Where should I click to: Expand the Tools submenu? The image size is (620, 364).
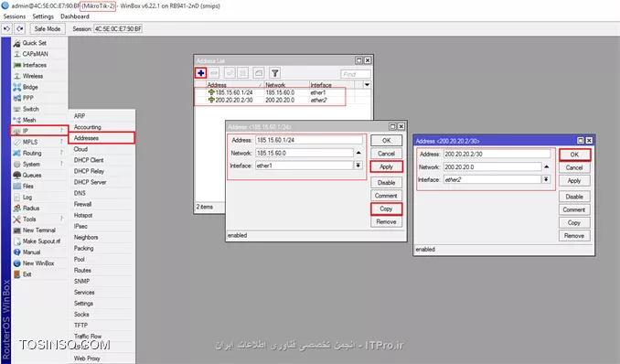coord(38,219)
